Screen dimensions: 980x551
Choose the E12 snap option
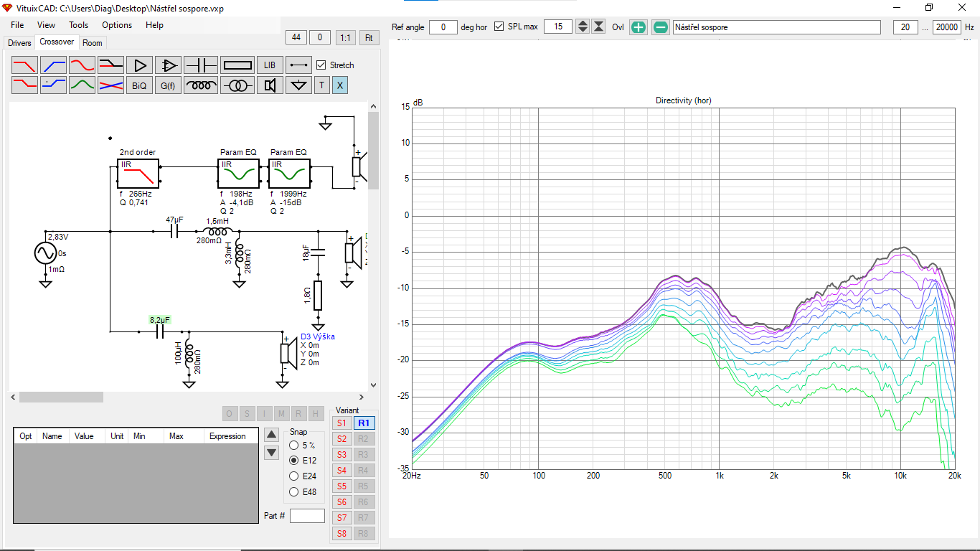(x=293, y=461)
